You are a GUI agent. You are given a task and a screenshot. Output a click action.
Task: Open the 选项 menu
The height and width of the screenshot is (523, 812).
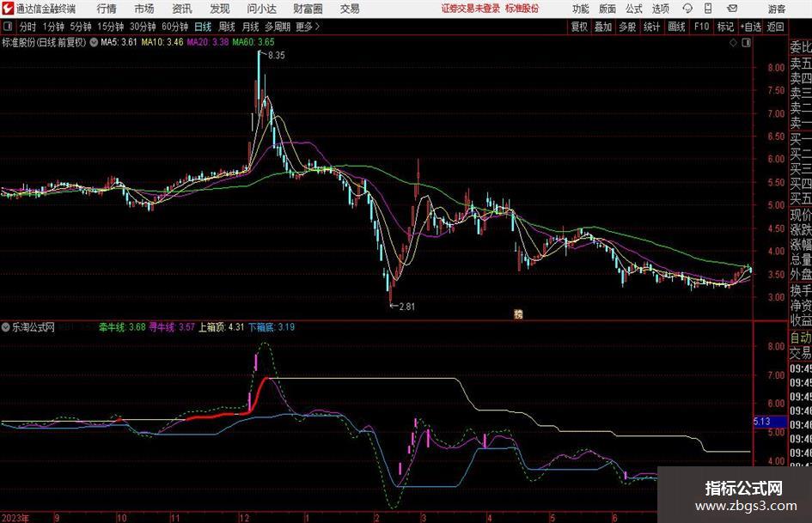point(661,9)
